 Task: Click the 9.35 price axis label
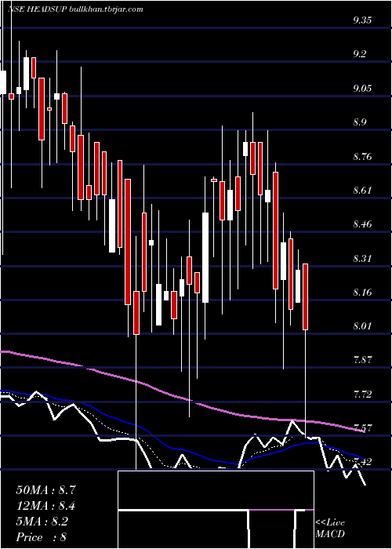[x=362, y=20]
